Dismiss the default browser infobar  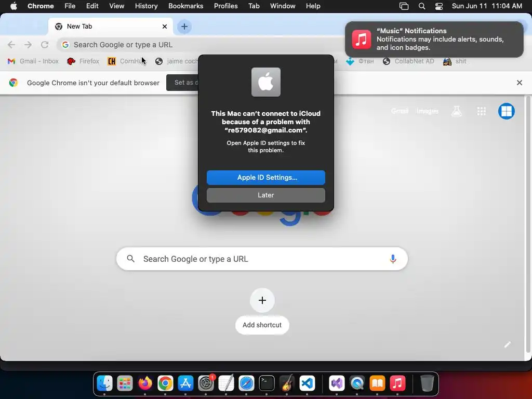(519, 83)
